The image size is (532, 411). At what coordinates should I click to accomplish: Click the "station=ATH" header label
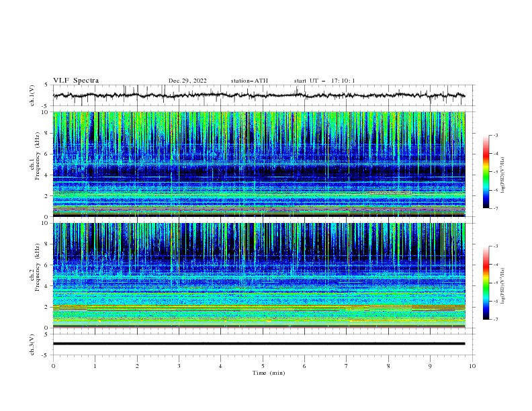[249, 81]
